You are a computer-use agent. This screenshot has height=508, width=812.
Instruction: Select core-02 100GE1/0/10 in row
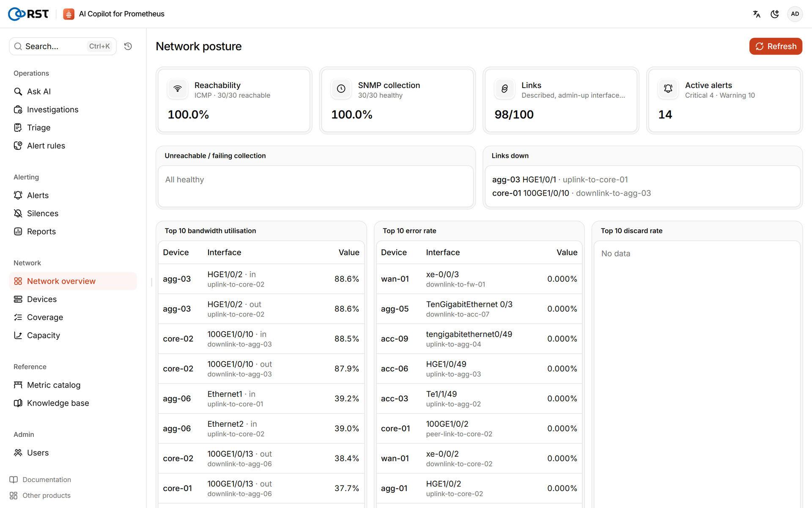261,339
